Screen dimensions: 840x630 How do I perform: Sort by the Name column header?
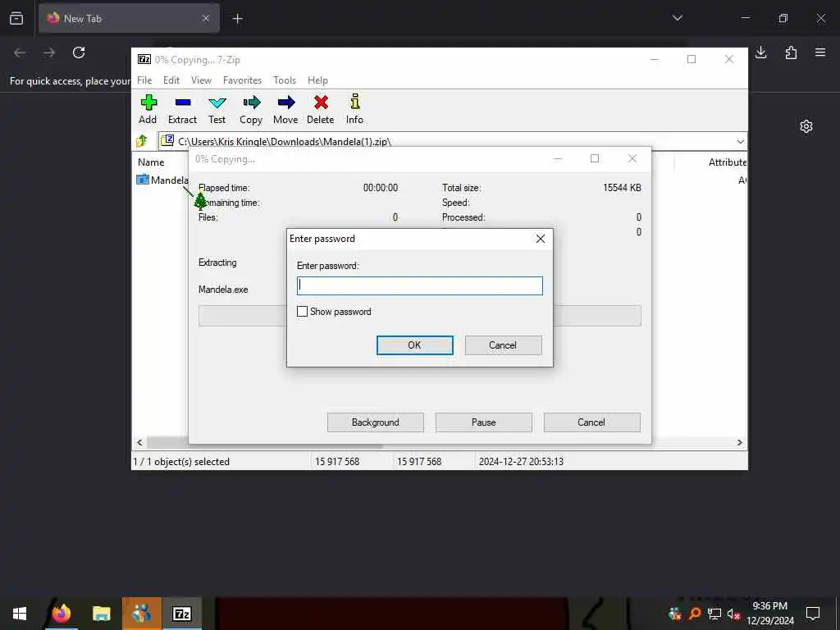[151, 162]
